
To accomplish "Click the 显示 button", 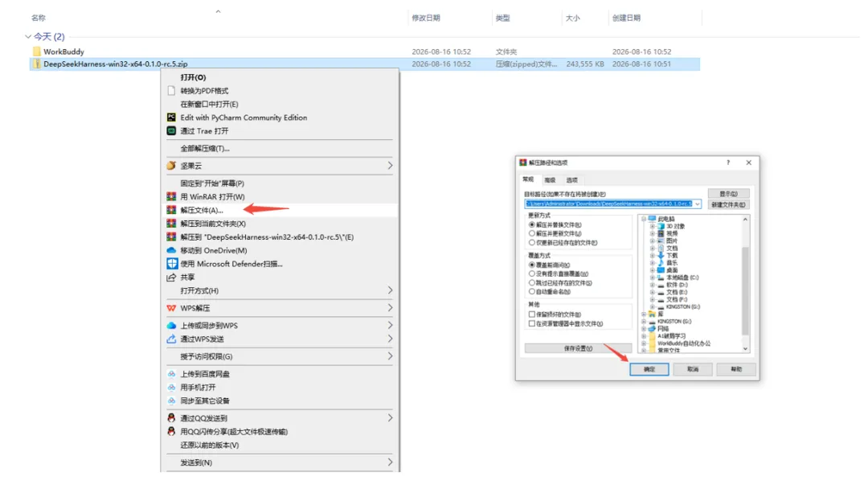I will click(x=728, y=194).
